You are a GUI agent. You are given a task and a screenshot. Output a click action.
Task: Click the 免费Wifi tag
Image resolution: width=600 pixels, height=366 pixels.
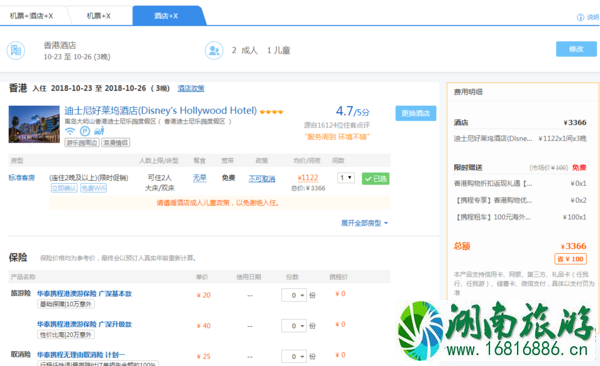point(93,188)
